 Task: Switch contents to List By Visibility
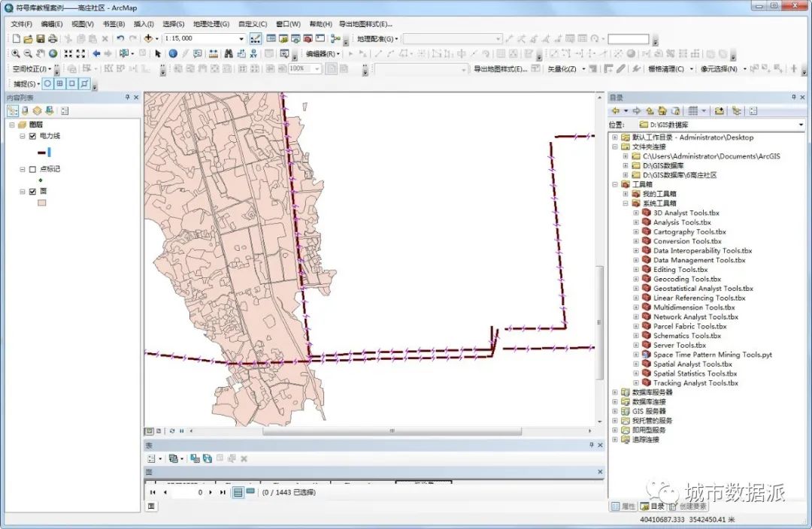37,110
